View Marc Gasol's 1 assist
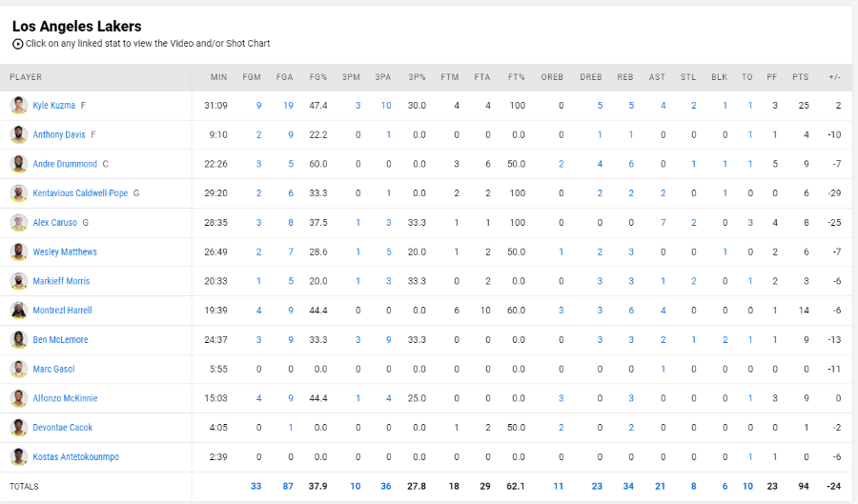 (x=663, y=370)
